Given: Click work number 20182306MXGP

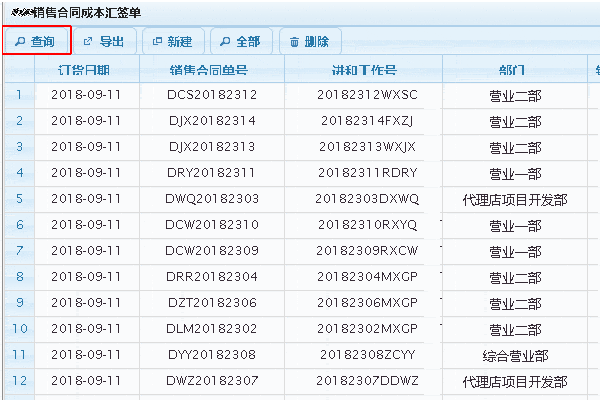Looking at the screenshot, I should (x=367, y=303).
